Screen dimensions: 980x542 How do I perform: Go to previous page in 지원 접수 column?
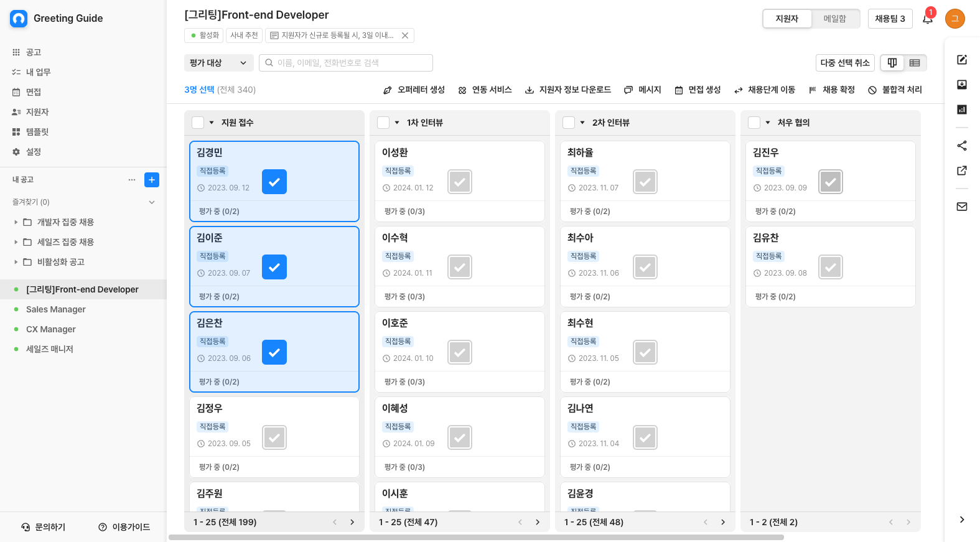tap(335, 522)
